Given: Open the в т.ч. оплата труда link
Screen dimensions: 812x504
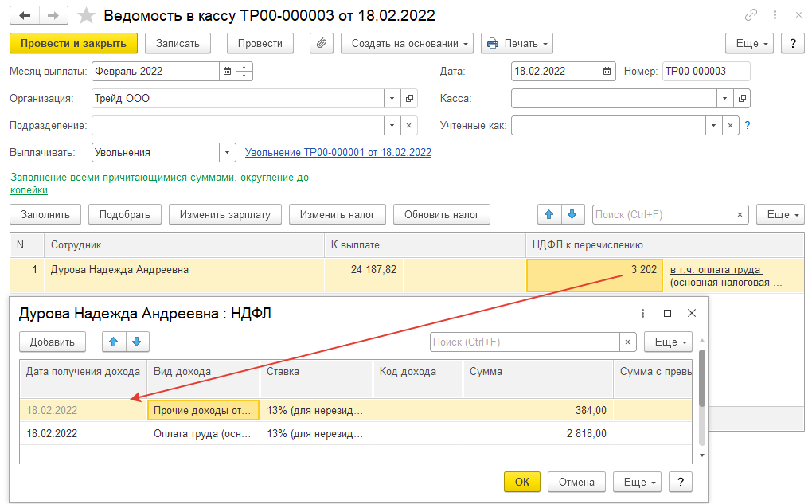Looking at the screenshot, I should tap(726, 276).
